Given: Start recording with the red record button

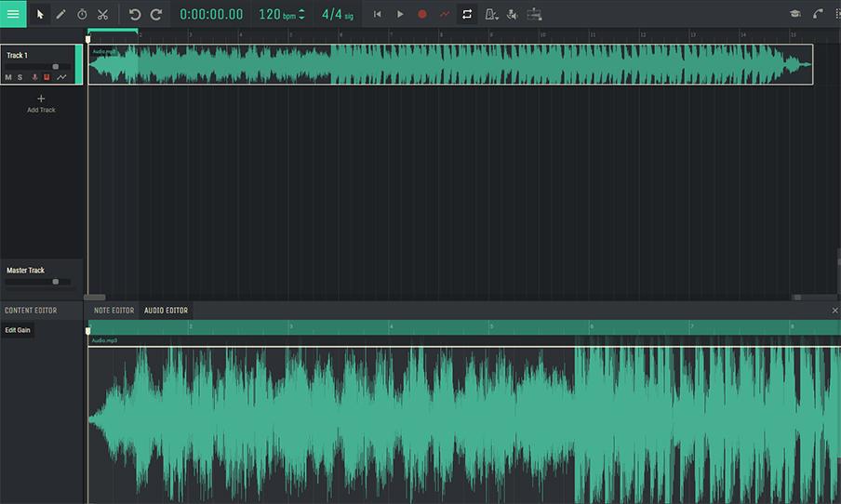Looking at the screenshot, I should pyautogui.click(x=422, y=15).
